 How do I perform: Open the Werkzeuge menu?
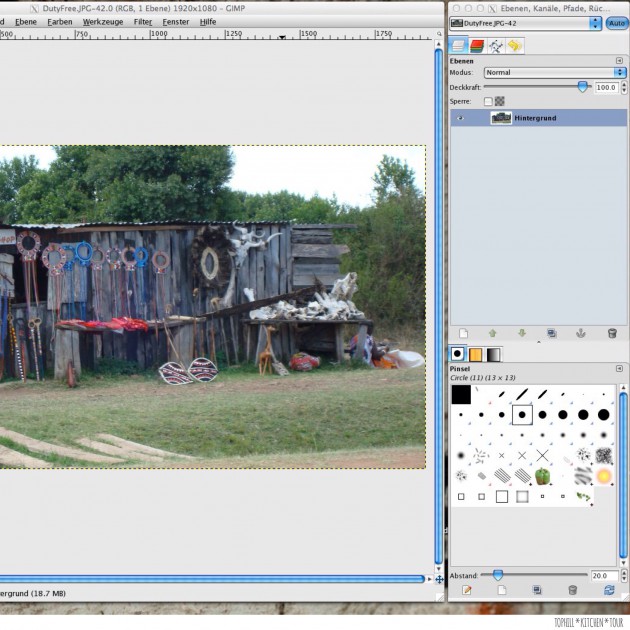[x=103, y=22]
